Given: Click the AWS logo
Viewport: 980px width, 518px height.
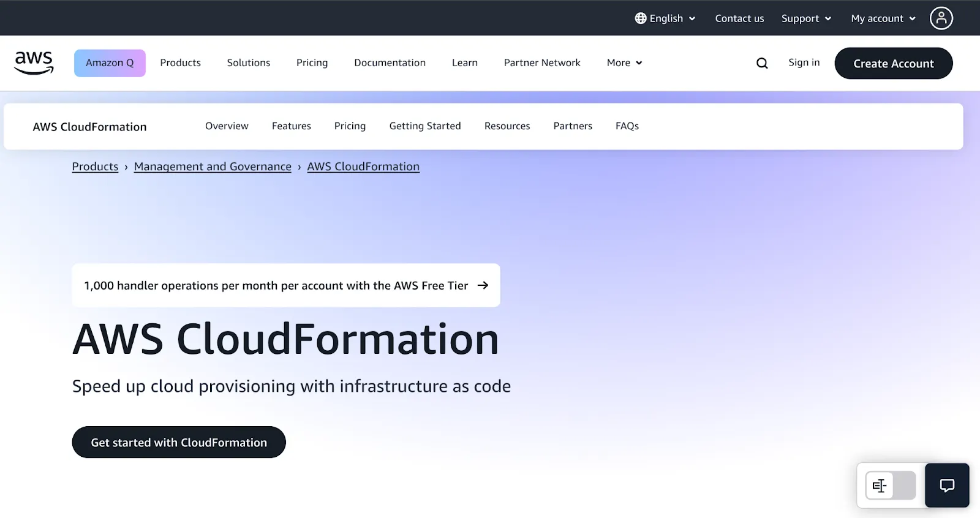Looking at the screenshot, I should 34,62.
